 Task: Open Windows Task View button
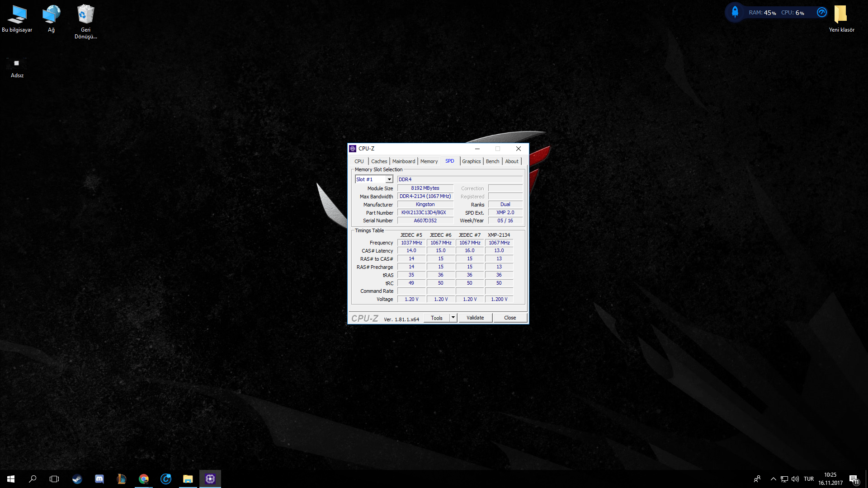tap(54, 479)
